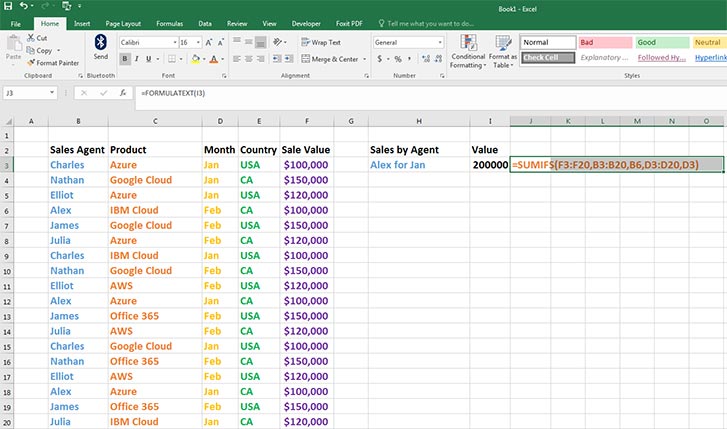This screenshot has width=727, height=429.
Task: Open the Number dialog launcher
Action: click(442, 76)
